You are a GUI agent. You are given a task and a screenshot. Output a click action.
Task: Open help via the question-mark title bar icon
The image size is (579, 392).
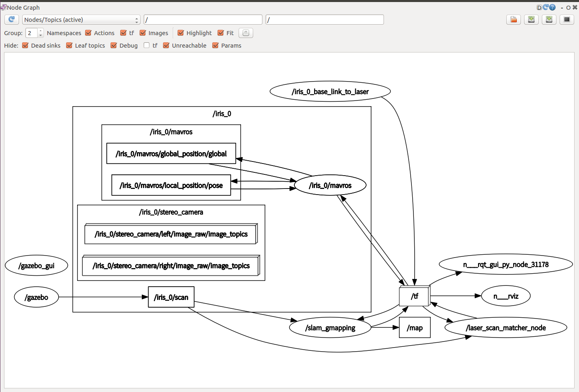click(x=552, y=7)
